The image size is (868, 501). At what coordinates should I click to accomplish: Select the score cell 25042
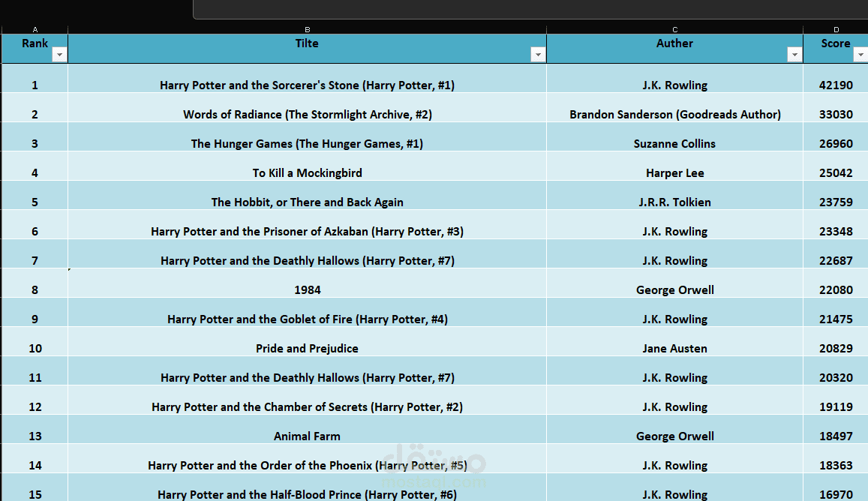pos(836,166)
